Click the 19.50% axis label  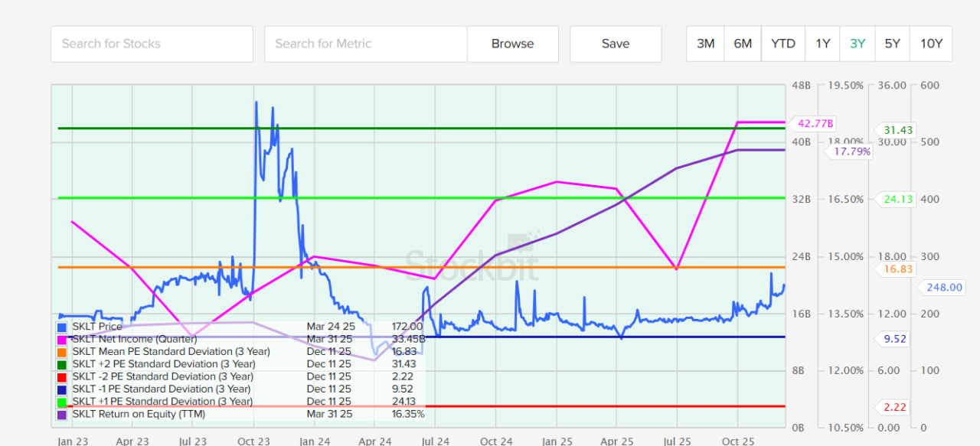[x=846, y=85]
